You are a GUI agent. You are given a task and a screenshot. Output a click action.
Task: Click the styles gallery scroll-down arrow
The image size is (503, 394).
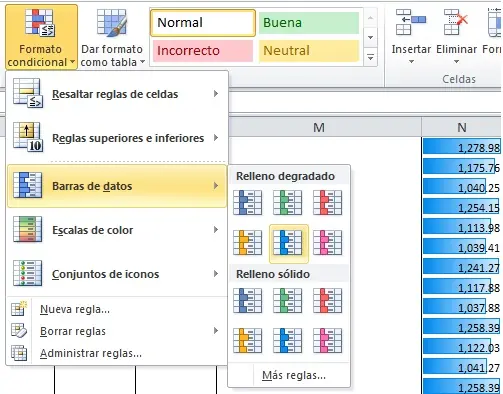pyautogui.click(x=370, y=37)
